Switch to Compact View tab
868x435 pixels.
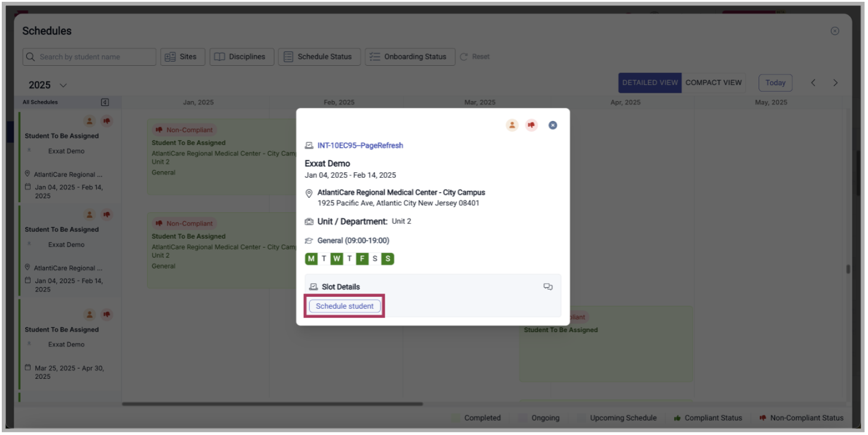[x=713, y=83]
